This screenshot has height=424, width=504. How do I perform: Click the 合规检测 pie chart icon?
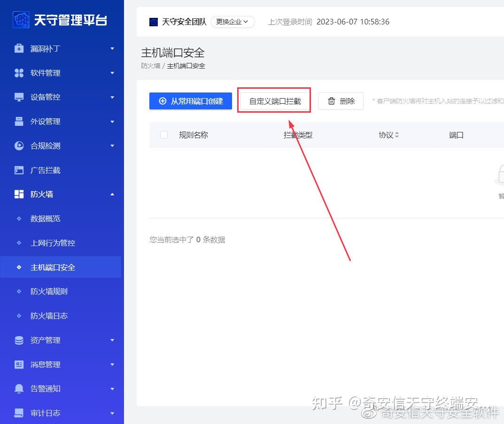click(19, 146)
